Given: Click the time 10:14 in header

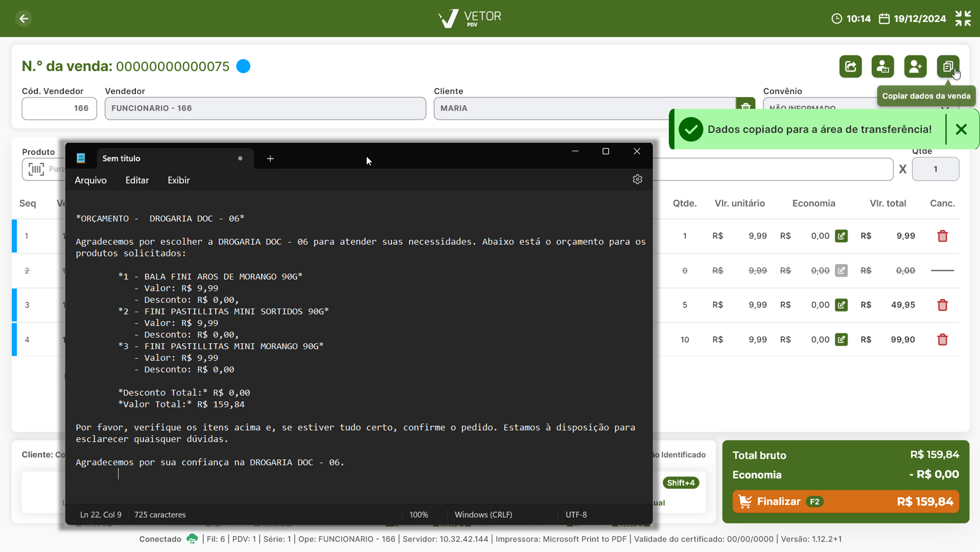Looking at the screenshot, I should click(858, 19).
